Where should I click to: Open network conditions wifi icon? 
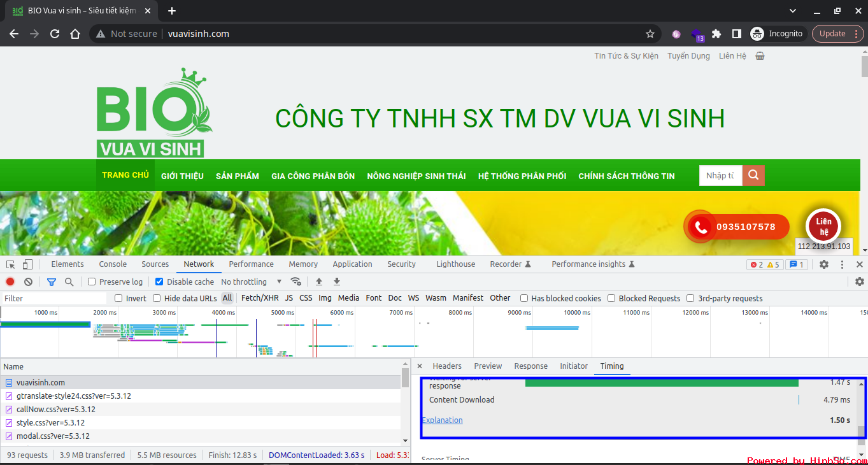296,282
